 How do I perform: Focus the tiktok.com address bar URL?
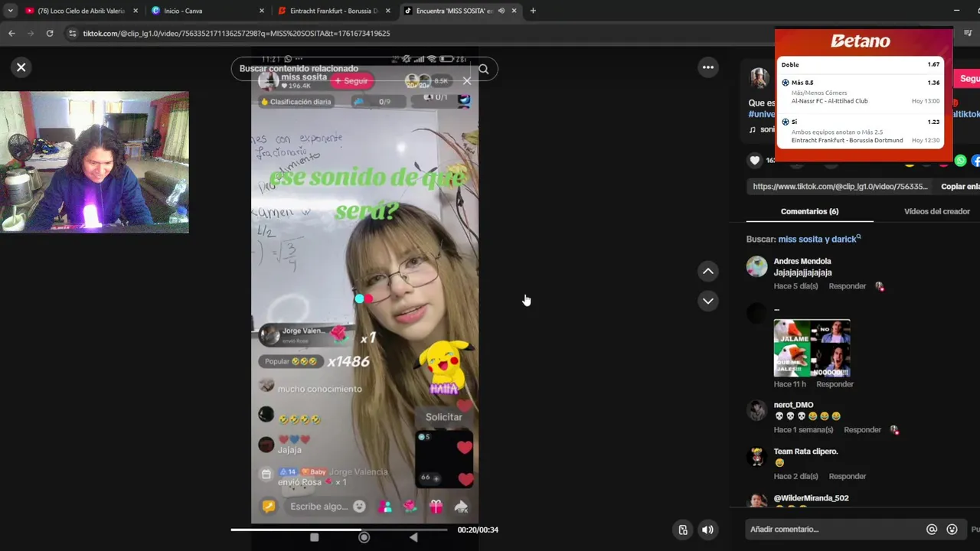click(x=236, y=33)
